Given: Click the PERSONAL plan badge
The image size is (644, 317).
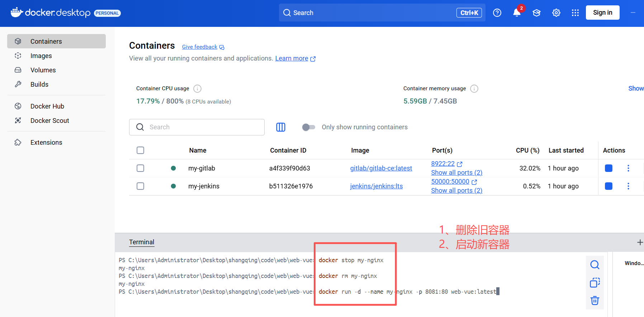Looking at the screenshot, I should [x=107, y=13].
